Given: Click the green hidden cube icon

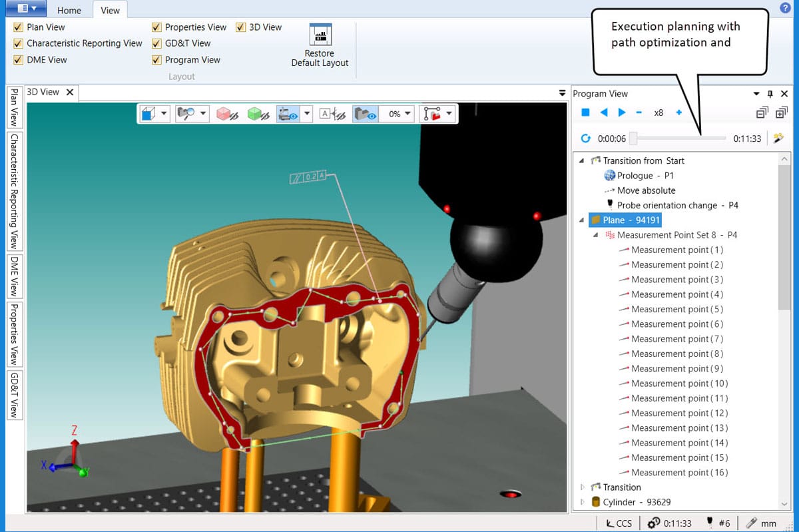Looking at the screenshot, I should (258, 114).
